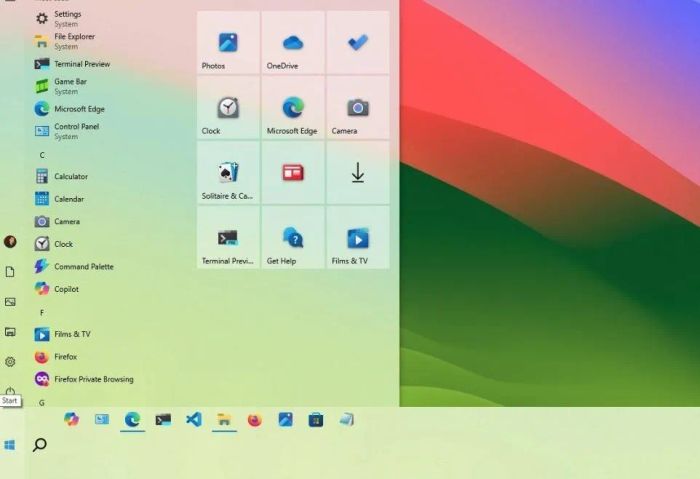Open the user account avatar
The height and width of the screenshot is (479, 700).
tap(10, 242)
